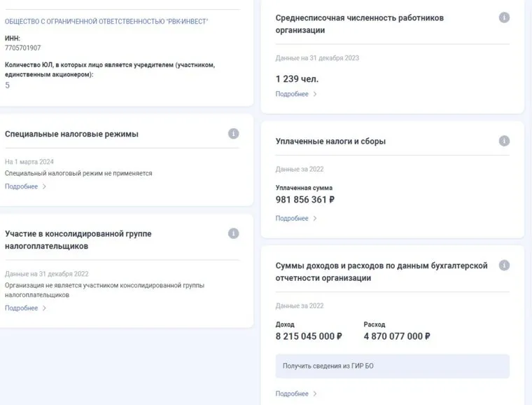
Task: Click info icon for Специальные налоговые режимы
Action: click(x=234, y=134)
